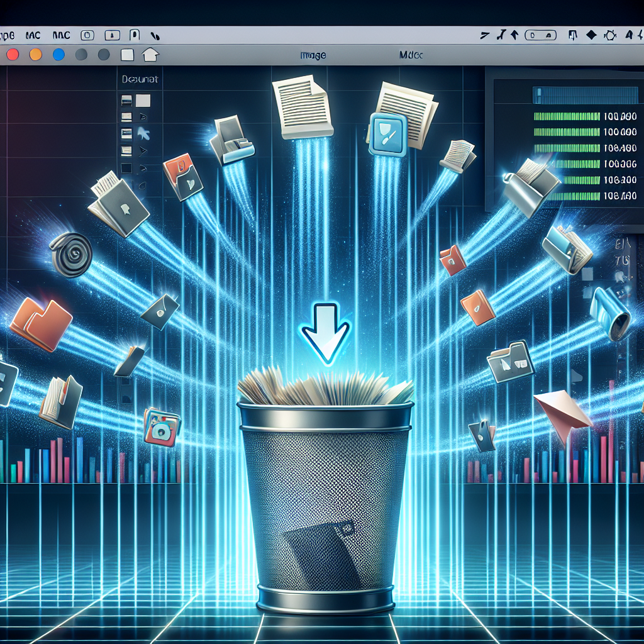Switch to the "Image" tab in title bar
The width and height of the screenshot is (644, 644).
pos(313,55)
